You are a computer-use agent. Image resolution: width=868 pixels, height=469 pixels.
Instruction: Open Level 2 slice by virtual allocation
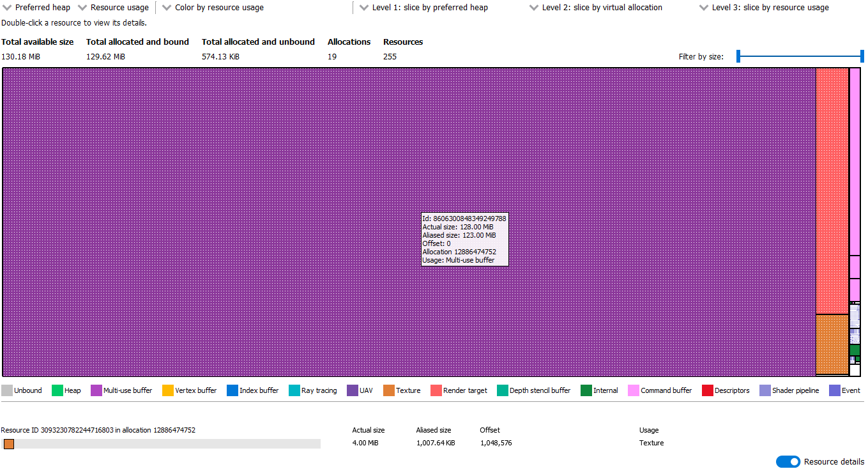[x=596, y=8]
